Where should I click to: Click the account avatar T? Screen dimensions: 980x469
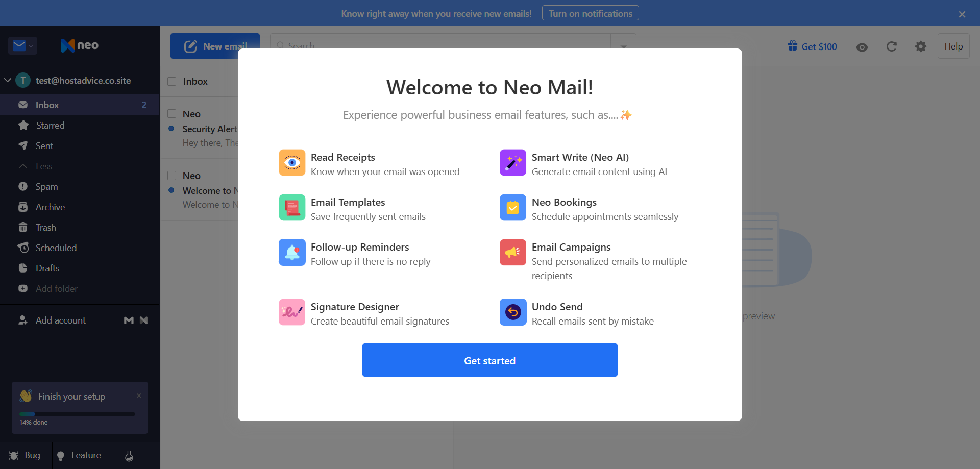(23, 80)
